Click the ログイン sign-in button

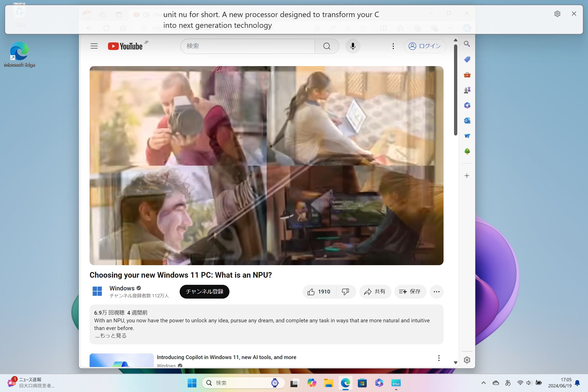click(x=425, y=46)
